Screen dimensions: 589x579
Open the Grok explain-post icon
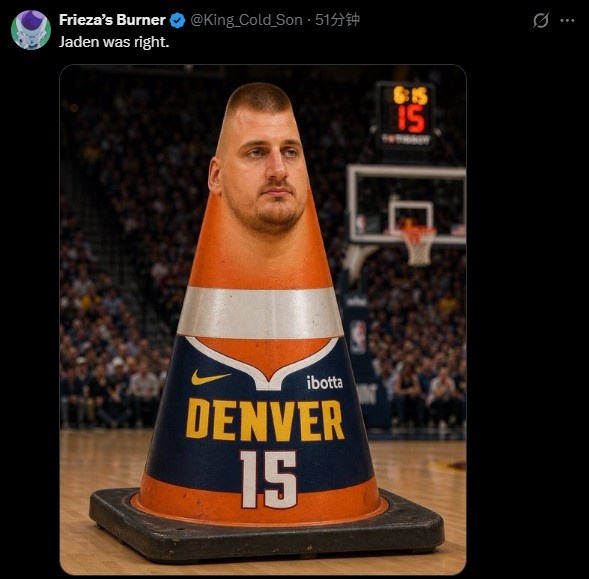point(541,20)
